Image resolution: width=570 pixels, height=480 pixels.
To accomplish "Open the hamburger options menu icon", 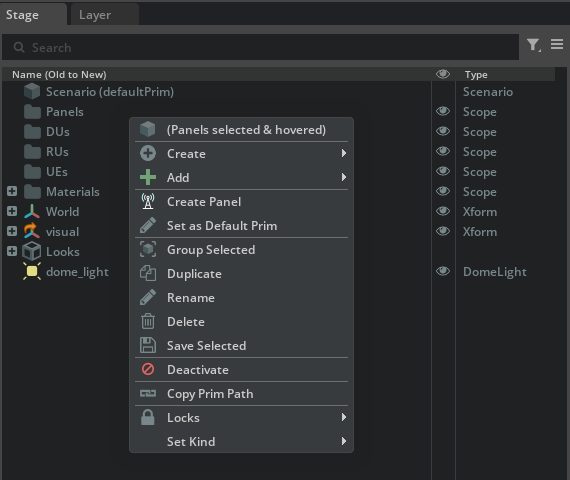I will 557,44.
